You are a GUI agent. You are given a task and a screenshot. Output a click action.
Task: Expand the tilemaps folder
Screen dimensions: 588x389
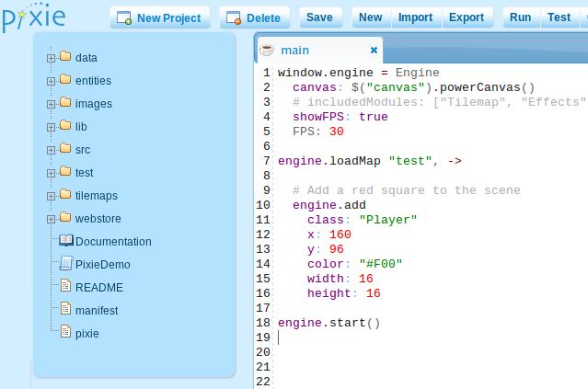(x=51, y=197)
